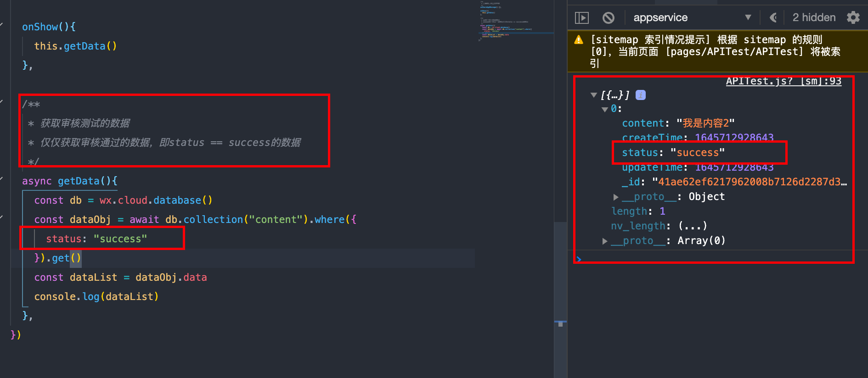Click the comment line 获取审核测试的数据
The image size is (868, 378).
[x=79, y=123]
